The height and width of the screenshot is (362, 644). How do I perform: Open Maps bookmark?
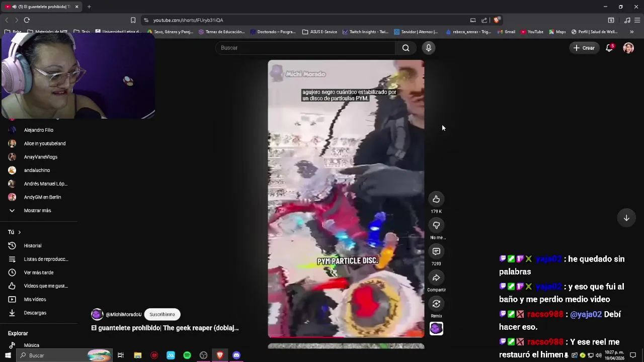(x=557, y=32)
